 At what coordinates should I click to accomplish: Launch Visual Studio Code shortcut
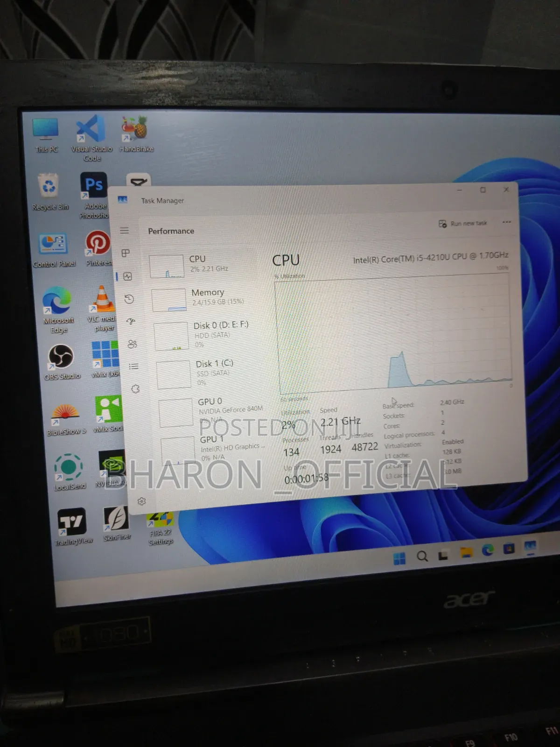click(91, 138)
